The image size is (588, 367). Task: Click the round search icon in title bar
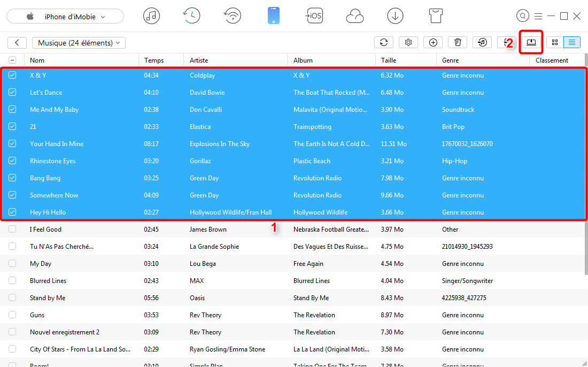(x=522, y=16)
